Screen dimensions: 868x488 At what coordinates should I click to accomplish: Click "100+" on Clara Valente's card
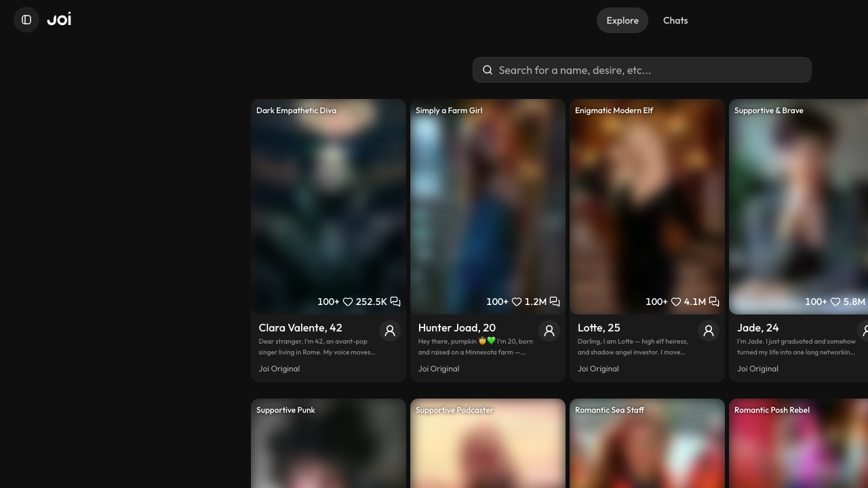pyautogui.click(x=328, y=302)
